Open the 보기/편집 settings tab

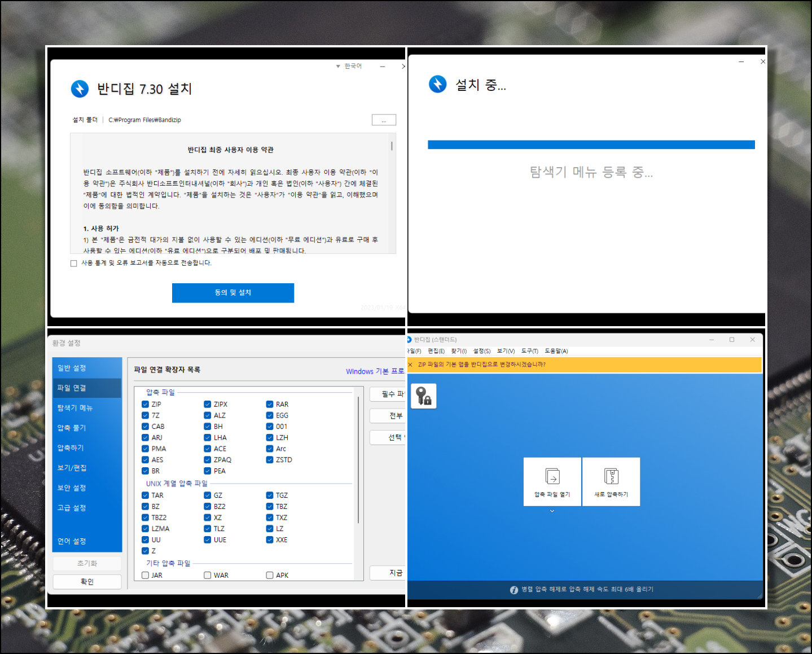coord(87,468)
